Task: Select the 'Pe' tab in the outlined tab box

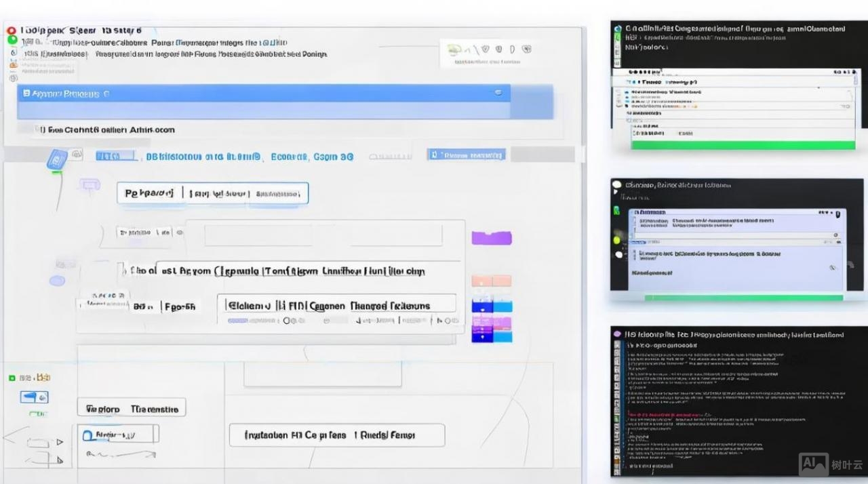Action: pos(149,193)
